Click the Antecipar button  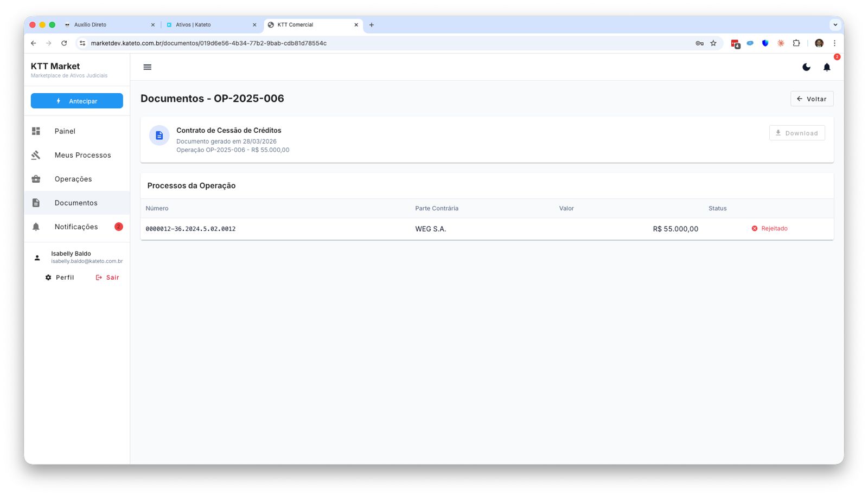(x=76, y=101)
